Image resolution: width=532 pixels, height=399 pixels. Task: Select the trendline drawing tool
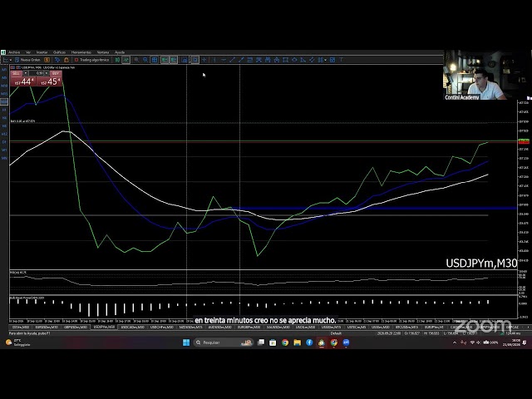click(x=233, y=60)
